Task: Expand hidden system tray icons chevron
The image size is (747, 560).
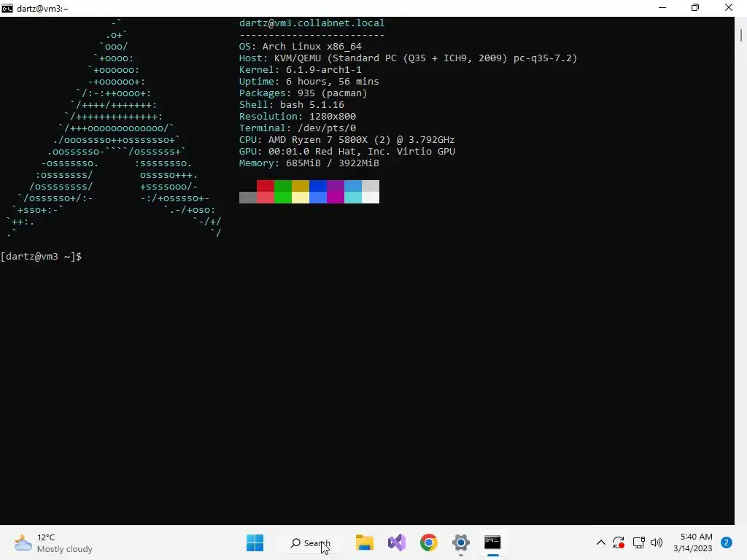Action: pyautogui.click(x=601, y=542)
